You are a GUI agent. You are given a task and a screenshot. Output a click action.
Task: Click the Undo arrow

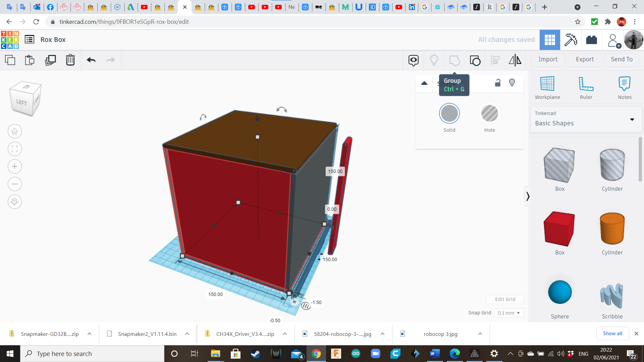[x=91, y=60]
